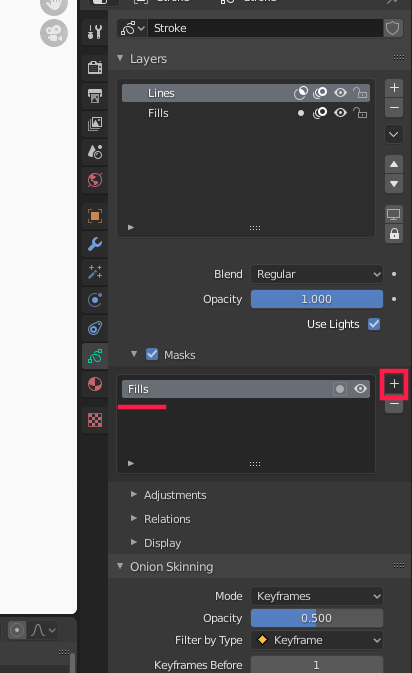Open the Filter by Type Keyframe dropdown
Image resolution: width=412 pixels, height=673 pixels.
317,640
